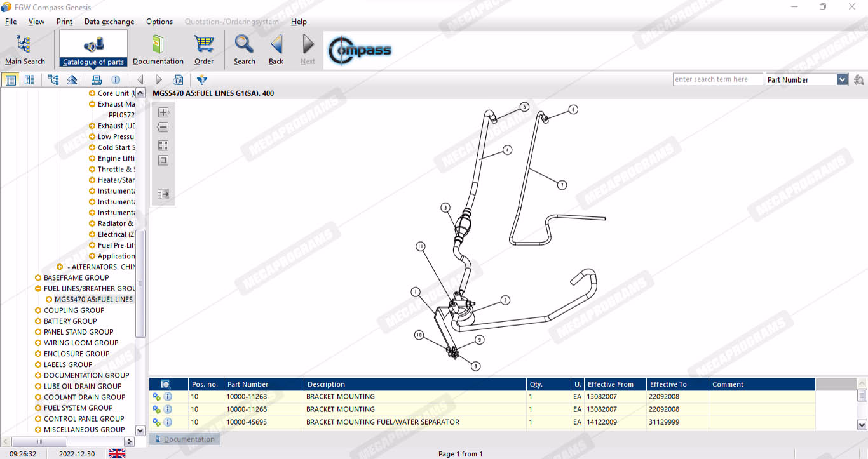Expand the BATTERY GROUP node
The height and width of the screenshot is (459, 868).
point(38,321)
